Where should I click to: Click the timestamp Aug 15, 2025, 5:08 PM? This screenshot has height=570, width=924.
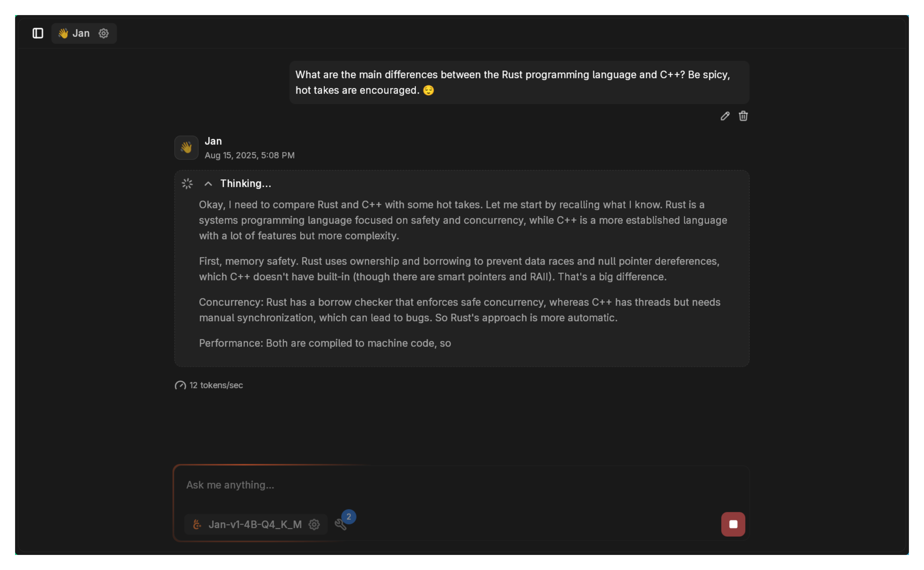[x=250, y=155]
